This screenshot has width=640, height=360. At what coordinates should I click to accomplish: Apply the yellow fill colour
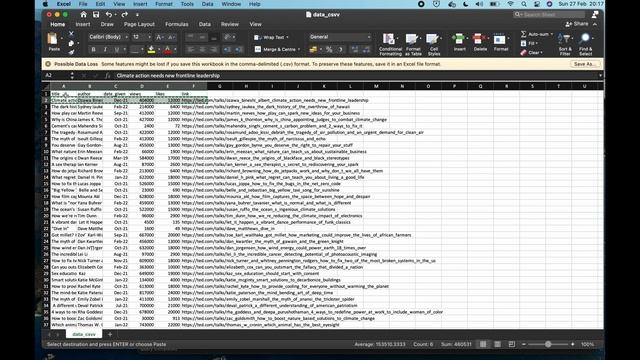coord(151,50)
